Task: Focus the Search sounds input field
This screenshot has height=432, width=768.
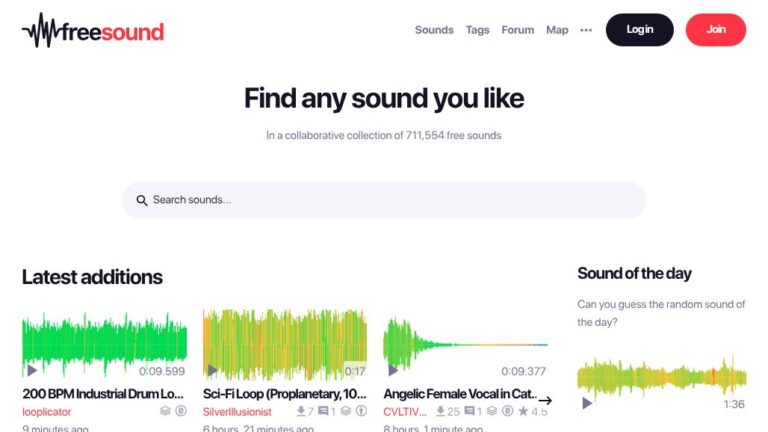Action: (390, 200)
